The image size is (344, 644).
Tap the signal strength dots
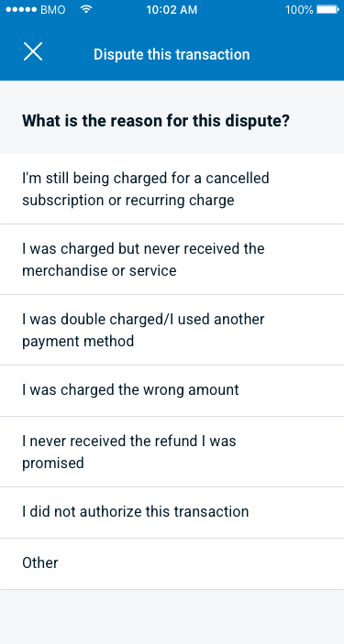click(x=21, y=10)
